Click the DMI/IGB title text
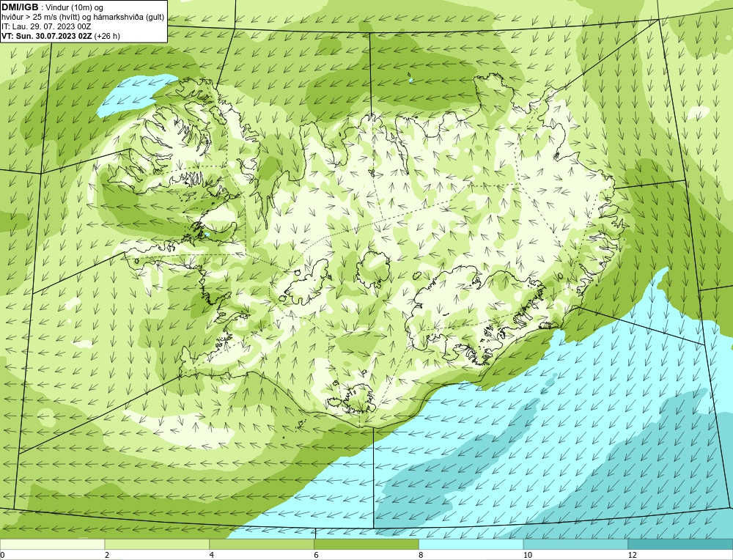This screenshot has height=560, width=733. [x=20, y=7]
